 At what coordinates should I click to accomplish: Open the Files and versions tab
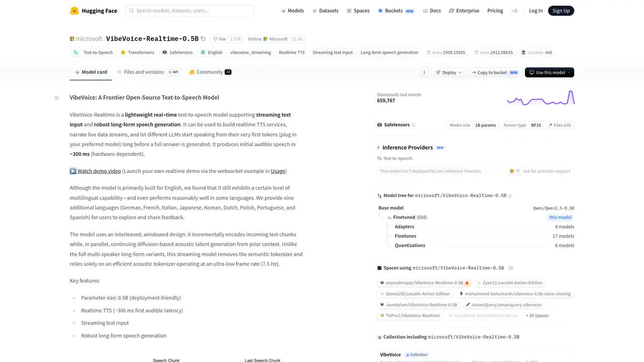(x=147, y=72)
